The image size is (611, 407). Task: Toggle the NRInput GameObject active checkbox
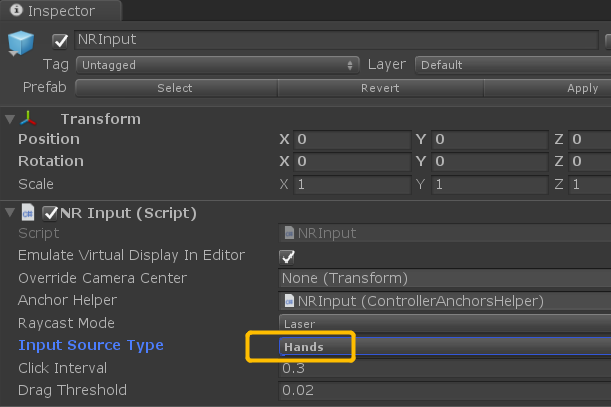tap(60, 41)
